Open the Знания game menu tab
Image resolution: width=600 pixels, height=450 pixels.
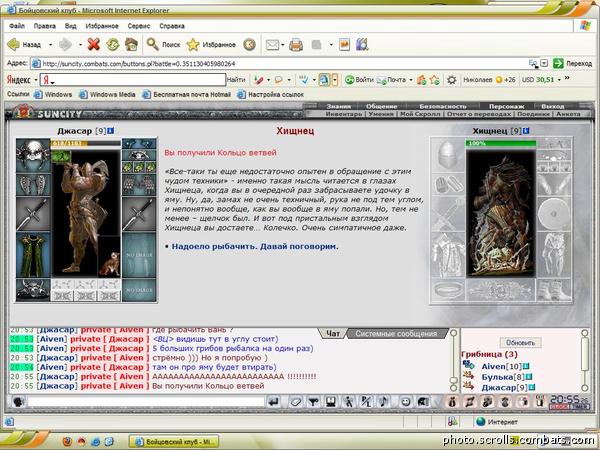pos(339,106)
